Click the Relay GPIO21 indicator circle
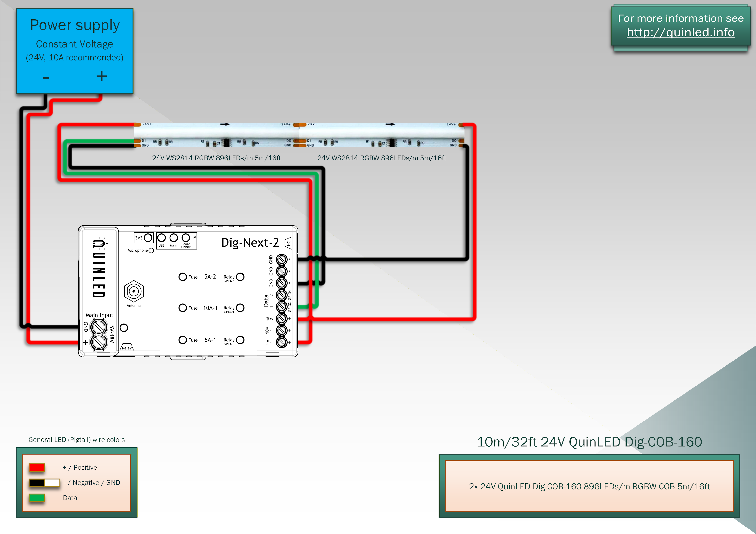Image resolution: width=756 pixels, height=534 pixels. (x=240, y=308)
